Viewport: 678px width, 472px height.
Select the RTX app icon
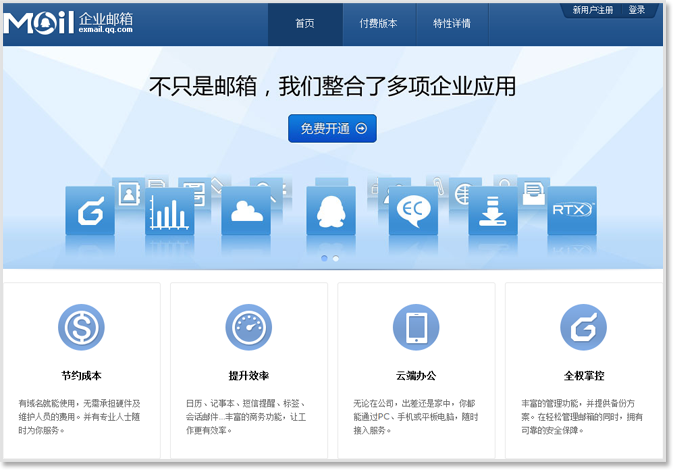pyautogui.click(x=572, y=210)
